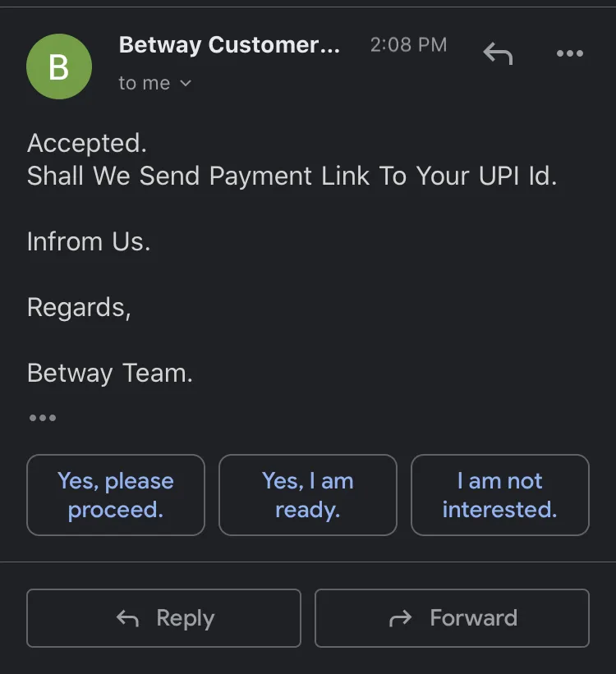The height and width of the screenshot is (674, 616).
Task: Open the three-dot more options menu
Action: pyautogui.click(x=569, y=53)
